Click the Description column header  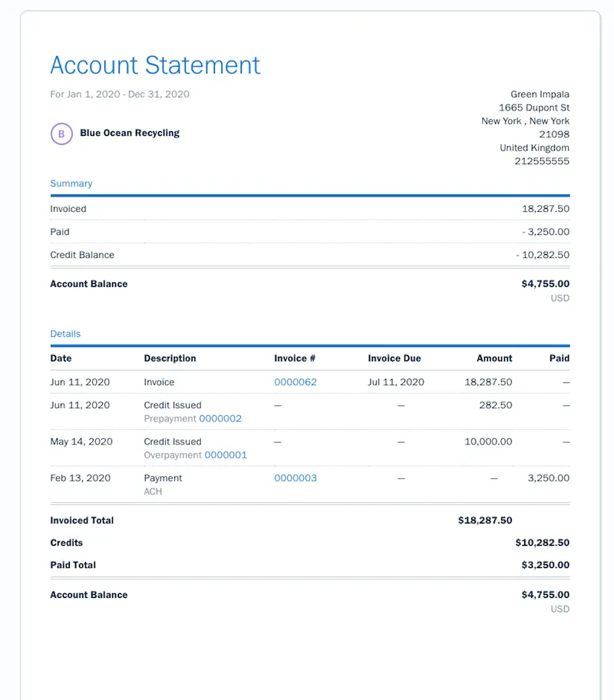pos(170,358)
